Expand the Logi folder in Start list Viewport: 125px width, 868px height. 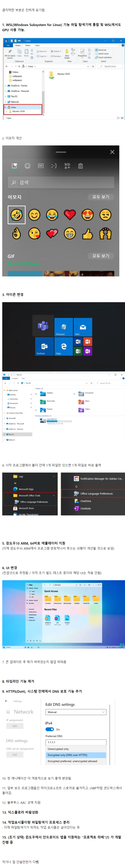click(54, 476)
